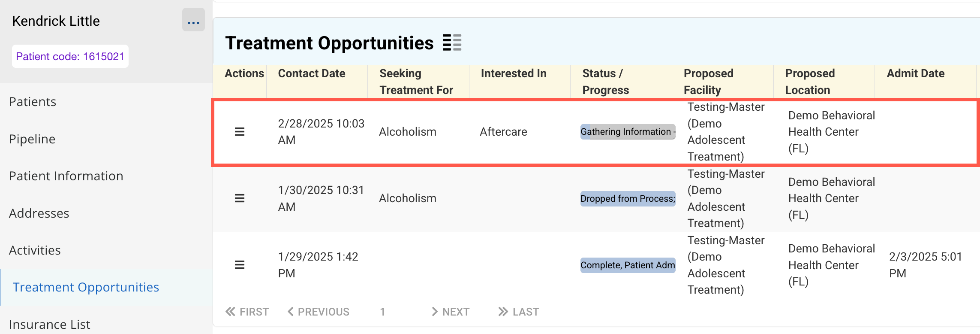Select Addresses in the sidebar
The width and height of the screenshot is (980, 334).
click(39, 213)
